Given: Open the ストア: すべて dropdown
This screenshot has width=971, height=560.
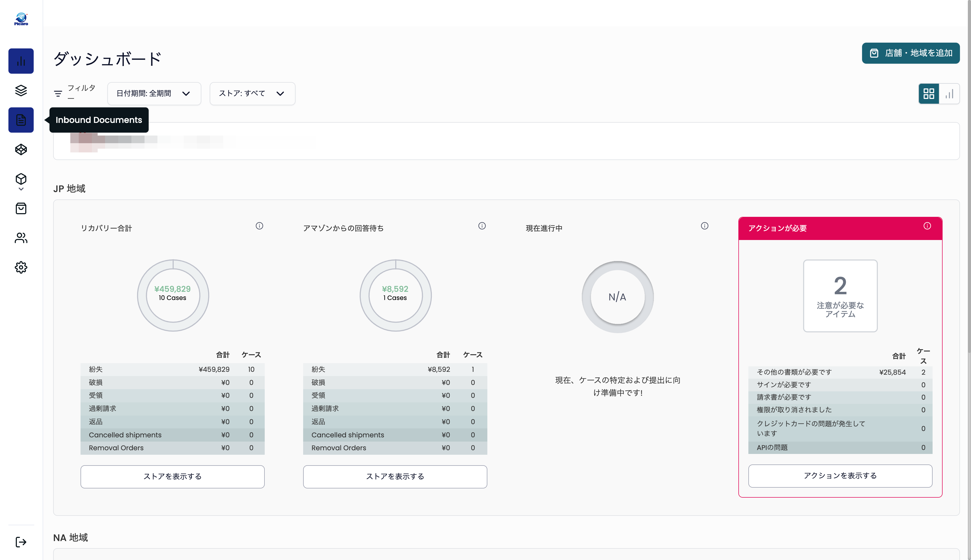Looking at the screenshot, I should pos(253,93).
